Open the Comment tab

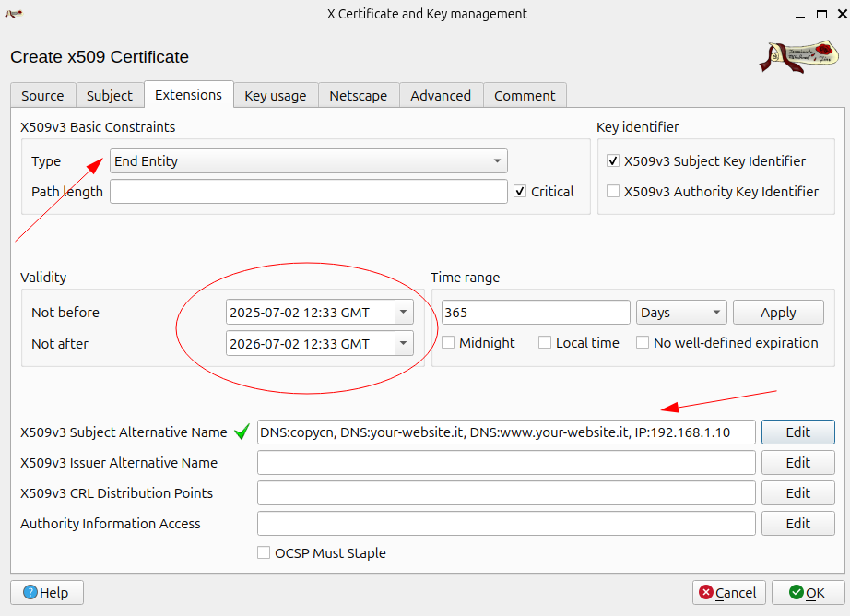[x=525, y=95]
